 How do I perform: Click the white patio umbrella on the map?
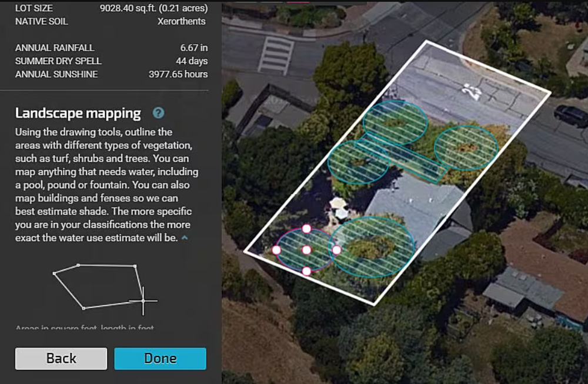(339, 204)
